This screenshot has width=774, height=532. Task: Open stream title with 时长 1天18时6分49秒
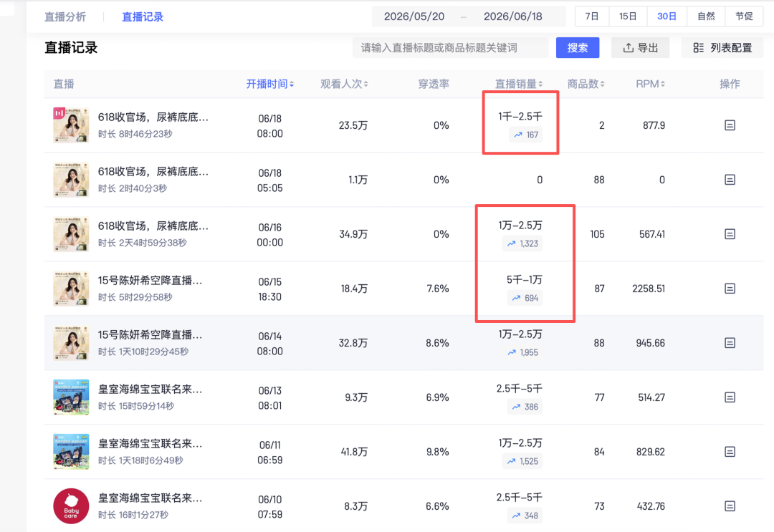[x=150, y=444]
